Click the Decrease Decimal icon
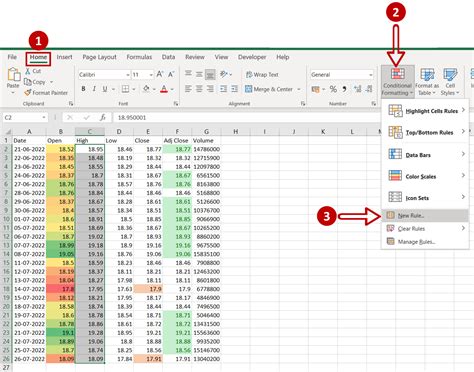Viewport: 474px width, 372px height. click(369, 89)
